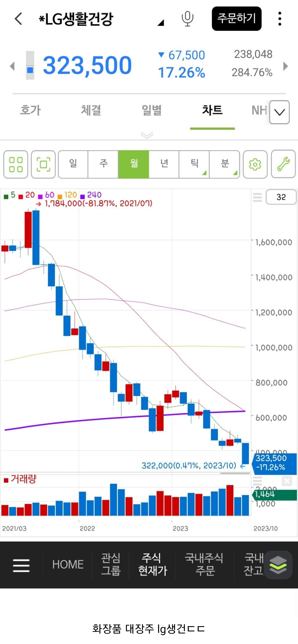Tap the red 20-period moving average legend
The image size is (298, 644).
click(27, 195)
